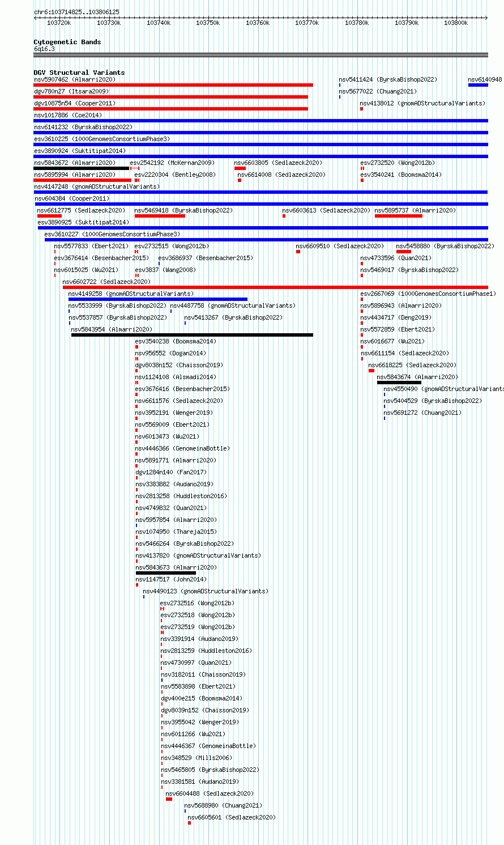Select nsv4487758 (gnomADStructuralVariants) label
The width and height of the screenshot is (504, 845).
coord(233,306)
